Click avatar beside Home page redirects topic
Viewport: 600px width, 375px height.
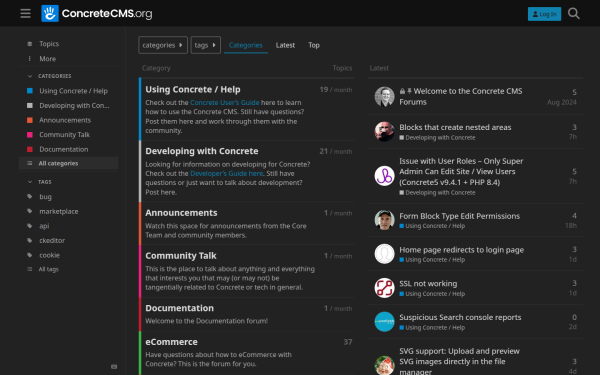point(384,254)
